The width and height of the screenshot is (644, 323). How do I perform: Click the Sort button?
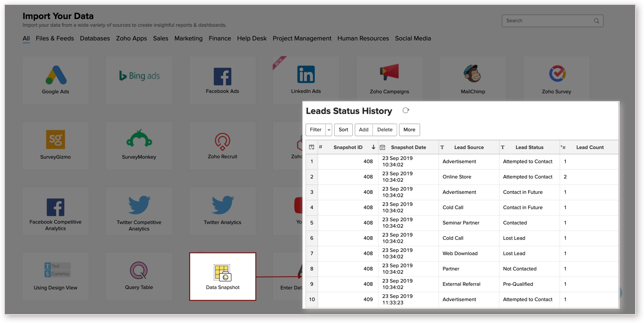(x=343, y=130)
